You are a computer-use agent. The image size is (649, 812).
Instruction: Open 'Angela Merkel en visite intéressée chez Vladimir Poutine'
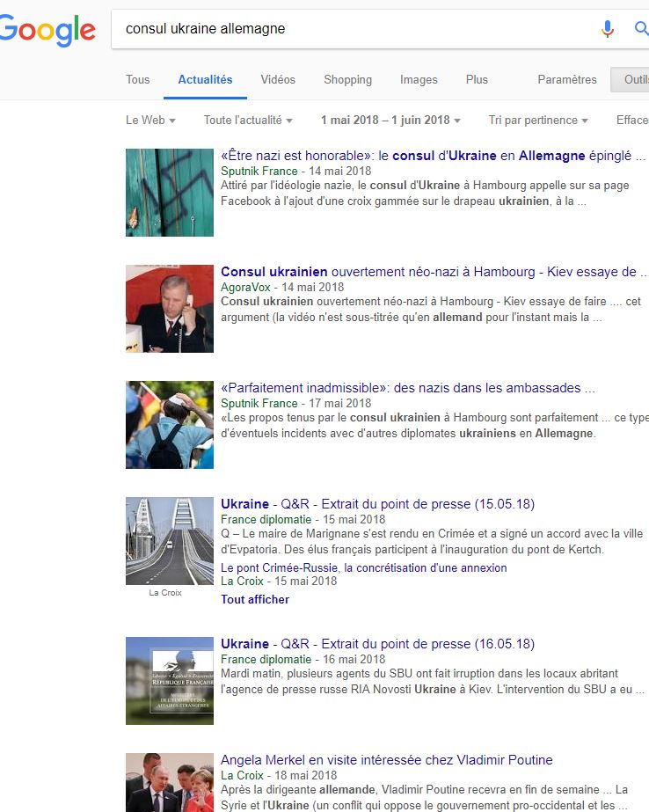[387, 760]
